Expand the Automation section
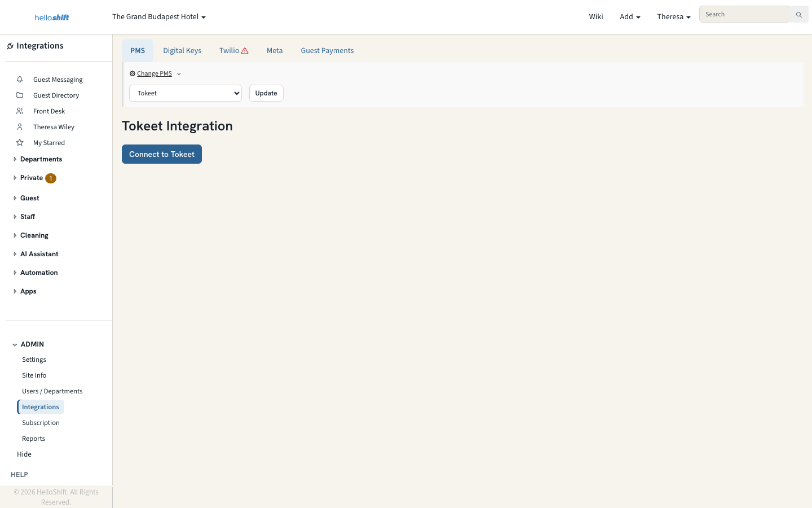812x508 pixels. click(15, 273)
